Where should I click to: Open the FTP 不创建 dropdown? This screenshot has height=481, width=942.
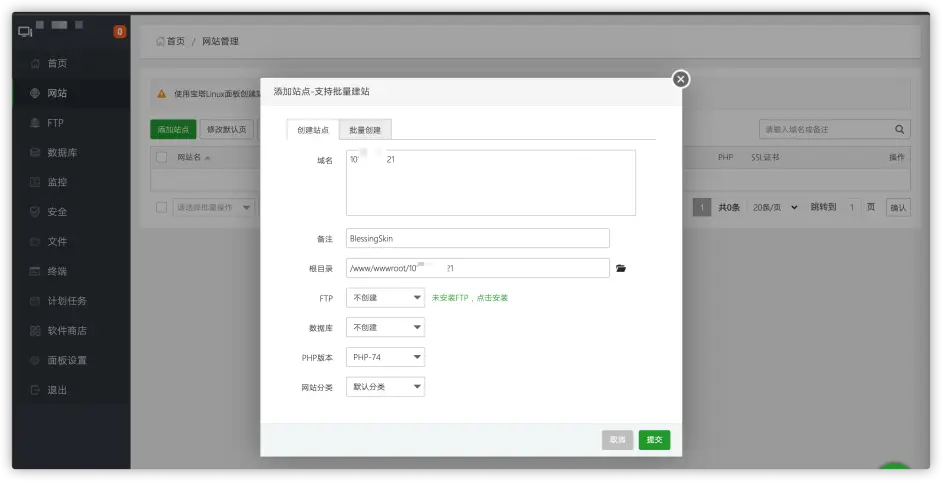coord(385,298)
